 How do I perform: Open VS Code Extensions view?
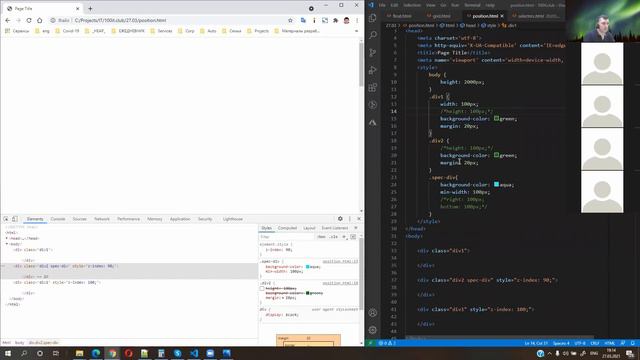[372, 87]
